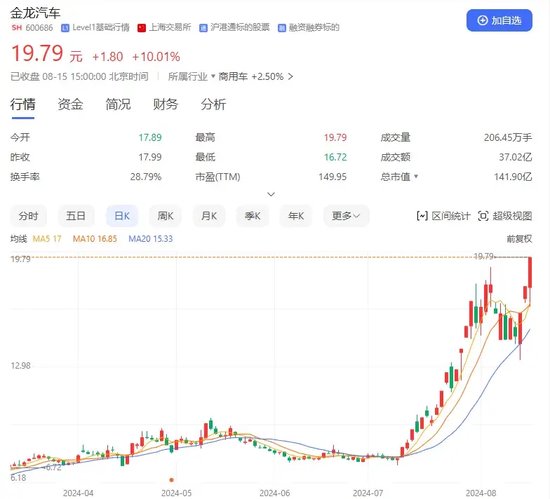Select the 五日 chart period
Screen dimensions: 550x499
coord(76,216)
